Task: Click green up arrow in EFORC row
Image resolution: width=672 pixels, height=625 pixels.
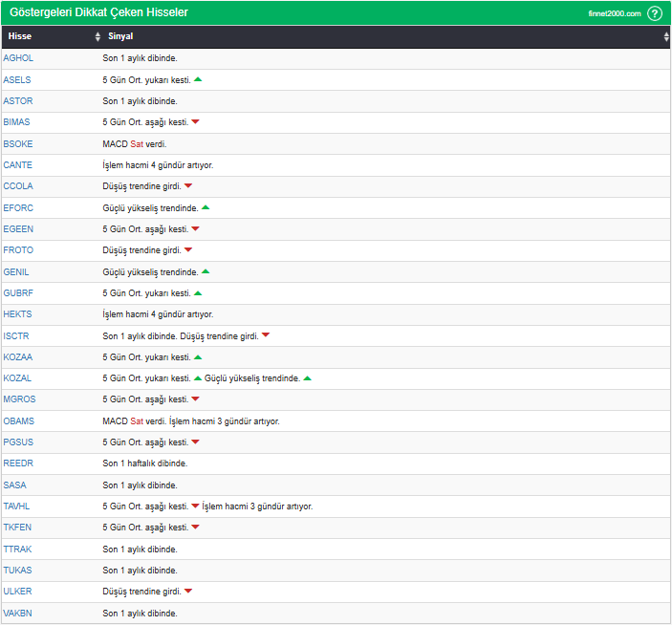Action: point(206,207)
